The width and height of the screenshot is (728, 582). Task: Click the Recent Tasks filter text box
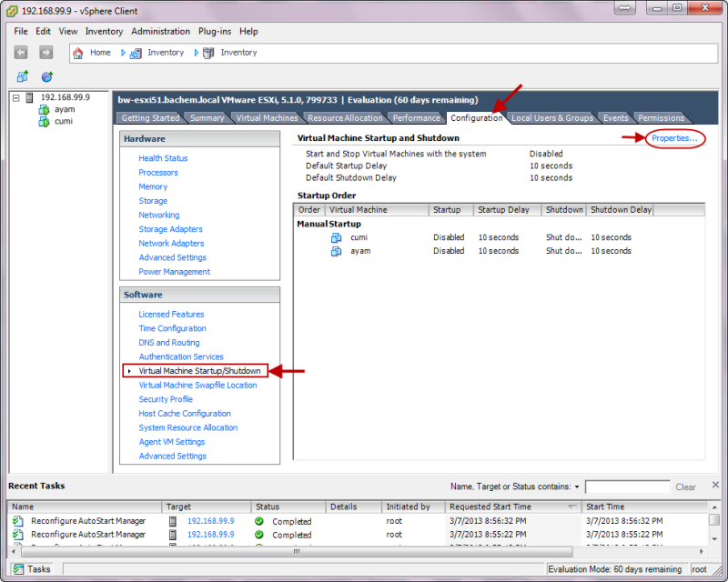pyautogui.click(x=627, y=487)
